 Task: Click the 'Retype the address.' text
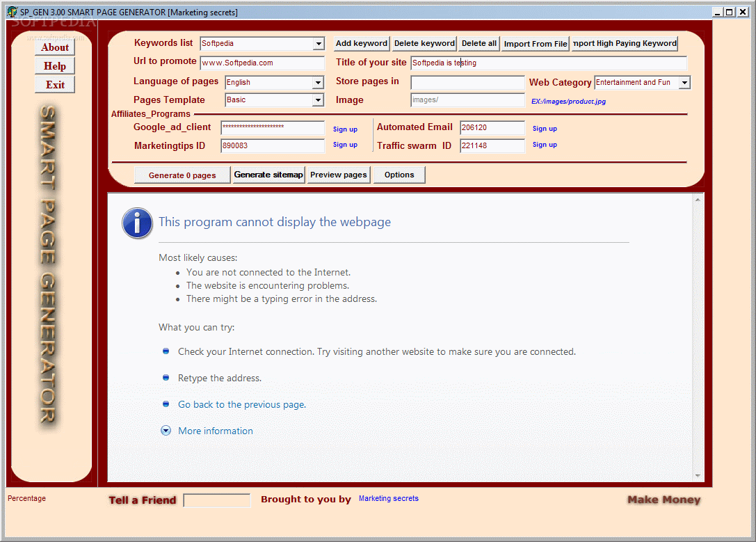pos(220,378)
